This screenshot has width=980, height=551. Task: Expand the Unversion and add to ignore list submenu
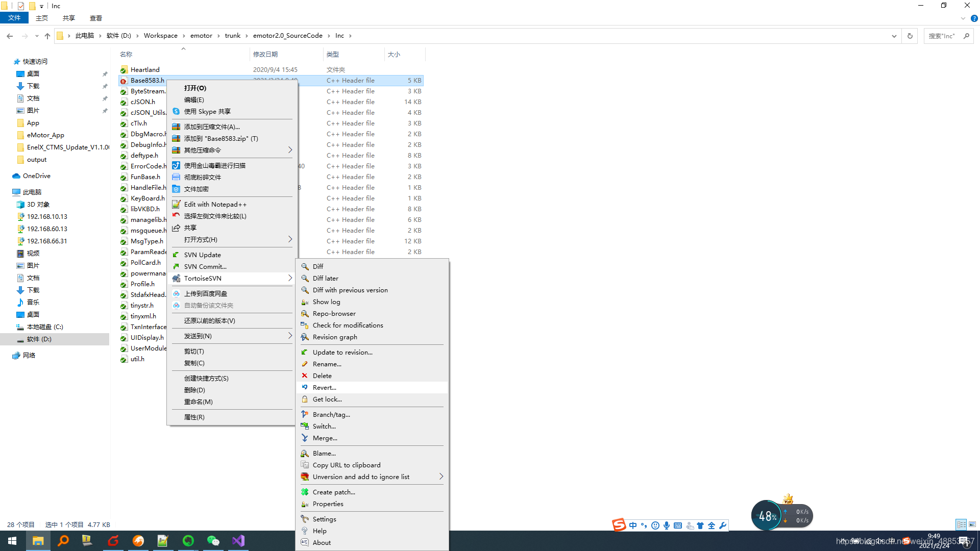click(x=441, y=477)
